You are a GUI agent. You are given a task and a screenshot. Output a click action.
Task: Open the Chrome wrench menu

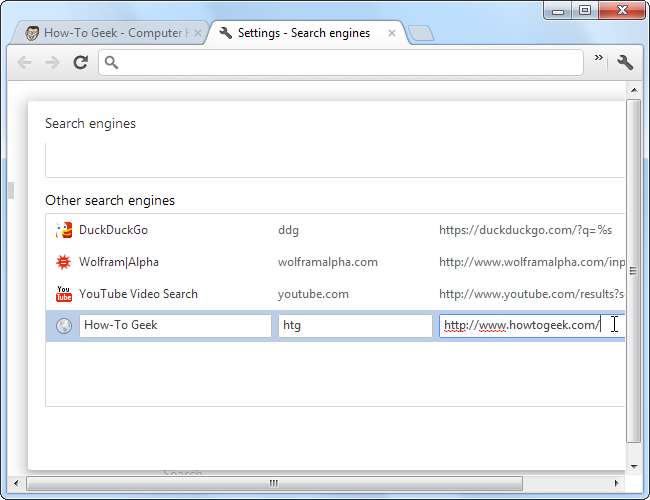pyautogui.click(x=625, y=62)
